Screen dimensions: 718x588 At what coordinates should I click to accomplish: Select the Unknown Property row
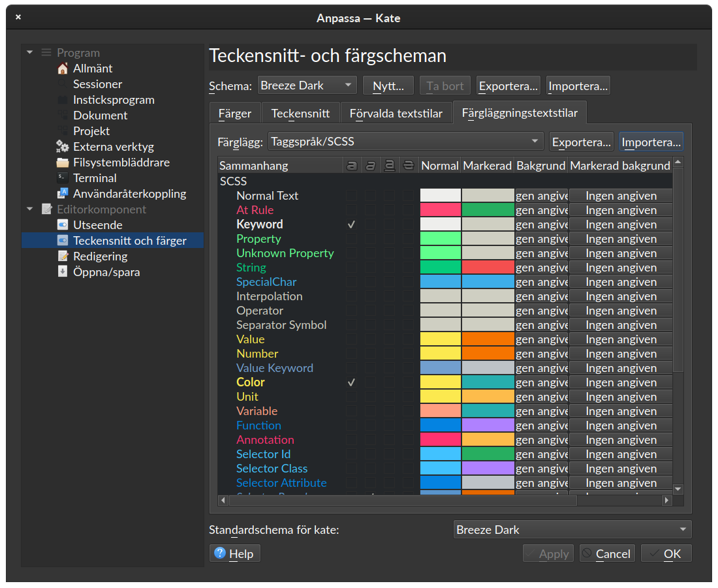(x=285, y=253)
